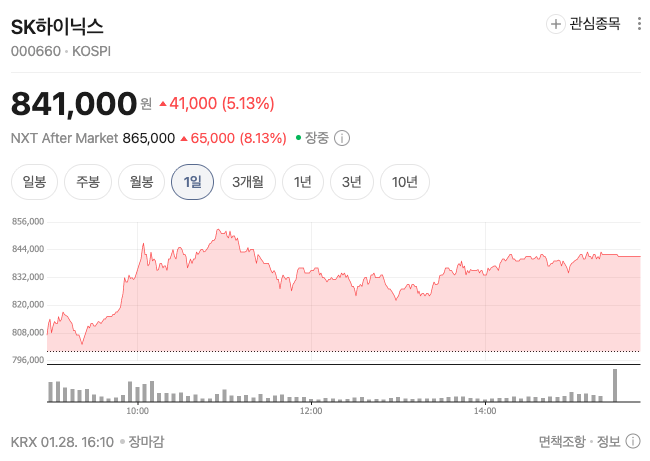Select the 1일 chart period

click(x=192, y=182)
